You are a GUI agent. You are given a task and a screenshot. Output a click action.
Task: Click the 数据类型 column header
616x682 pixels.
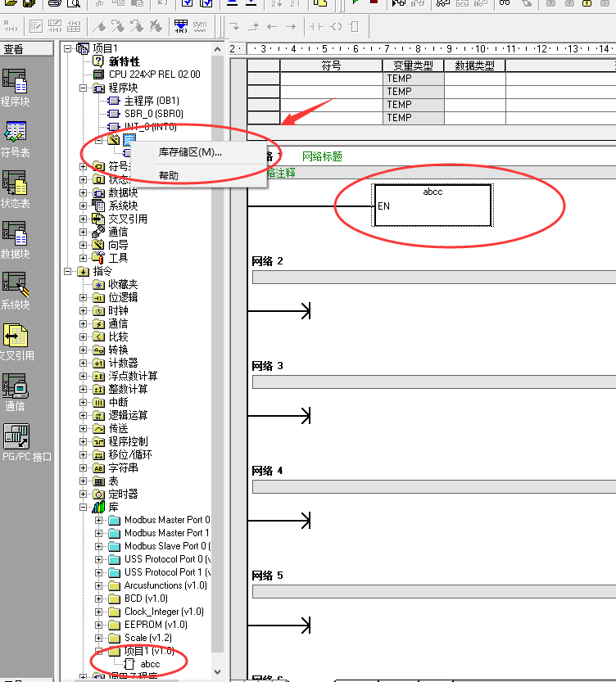coord(474,65)
